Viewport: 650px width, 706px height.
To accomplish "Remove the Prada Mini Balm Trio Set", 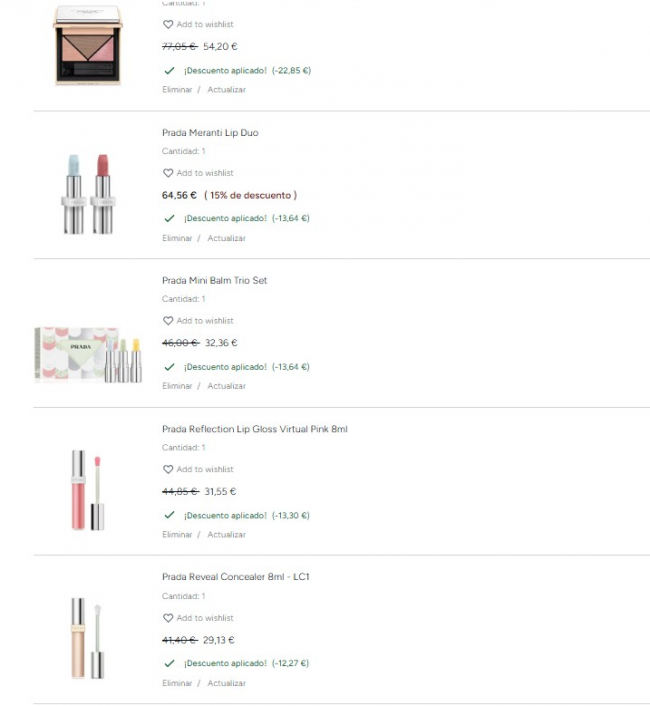I will tap(177, 386).
